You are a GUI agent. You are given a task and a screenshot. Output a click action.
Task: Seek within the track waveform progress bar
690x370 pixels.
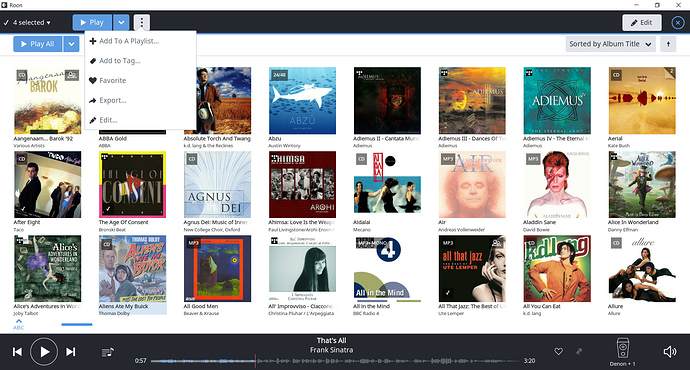(x=335, y=361)
